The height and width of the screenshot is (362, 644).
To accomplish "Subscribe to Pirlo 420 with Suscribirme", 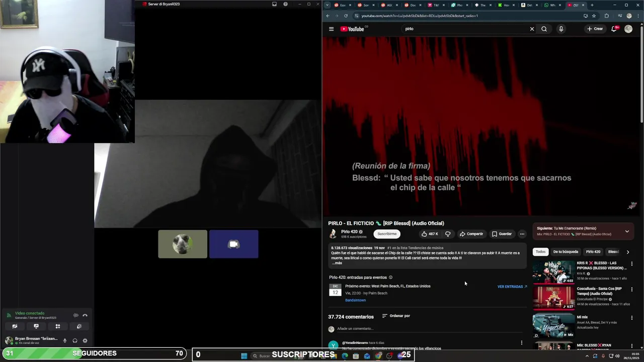I will coord(387,234).
